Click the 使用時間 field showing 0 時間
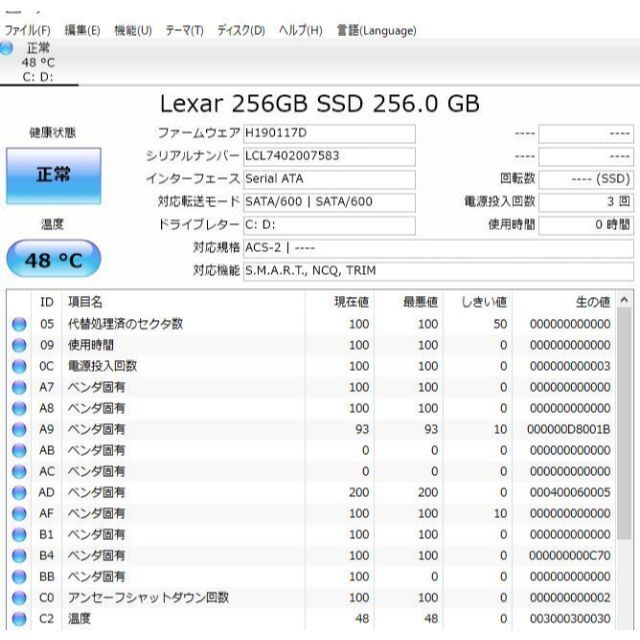Screen dimensions: 640x640 [586, 225]
